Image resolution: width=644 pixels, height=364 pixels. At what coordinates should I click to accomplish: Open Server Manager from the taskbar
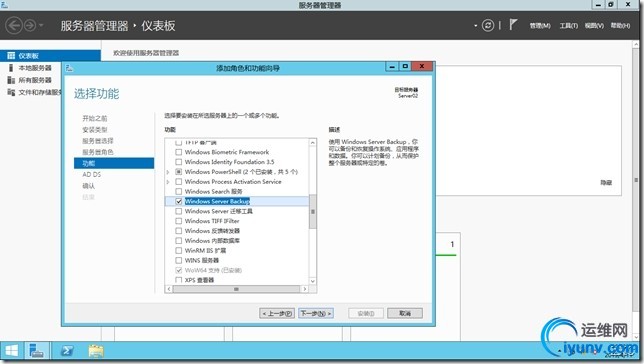tap(37, 352)
